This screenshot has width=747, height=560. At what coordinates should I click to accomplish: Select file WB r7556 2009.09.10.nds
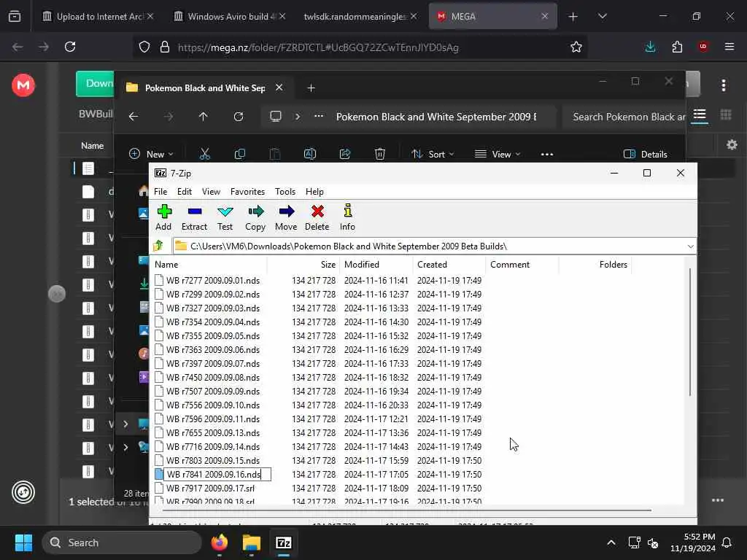(x=213, y=405)
